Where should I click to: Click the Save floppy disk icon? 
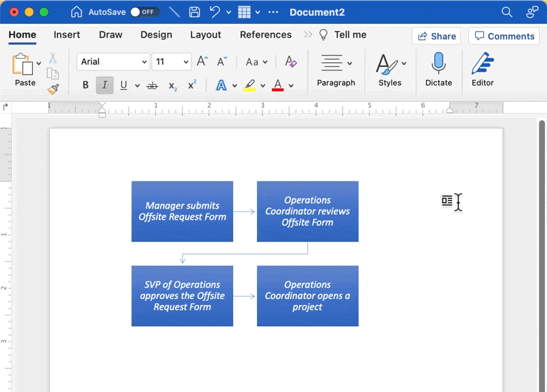coord(194,12)
